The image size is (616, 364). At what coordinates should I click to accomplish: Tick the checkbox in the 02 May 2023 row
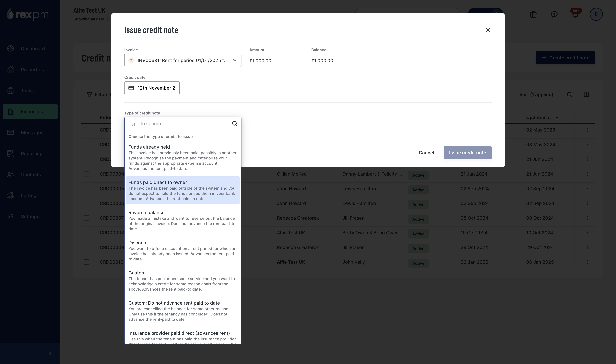tap(86, 130)
